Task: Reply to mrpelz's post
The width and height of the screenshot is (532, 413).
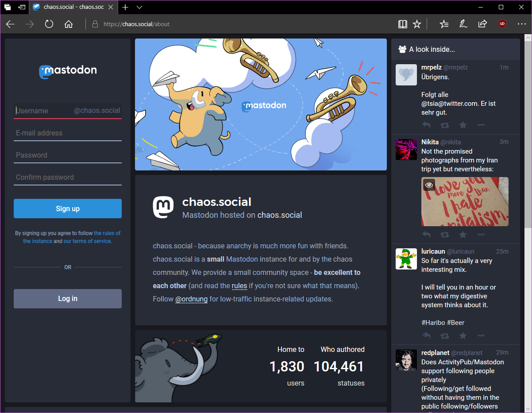Action: (426, 125)
